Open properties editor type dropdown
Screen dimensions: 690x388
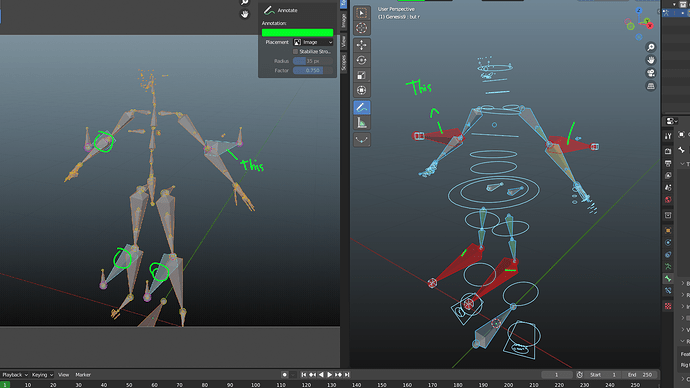[x=671, y=121]
